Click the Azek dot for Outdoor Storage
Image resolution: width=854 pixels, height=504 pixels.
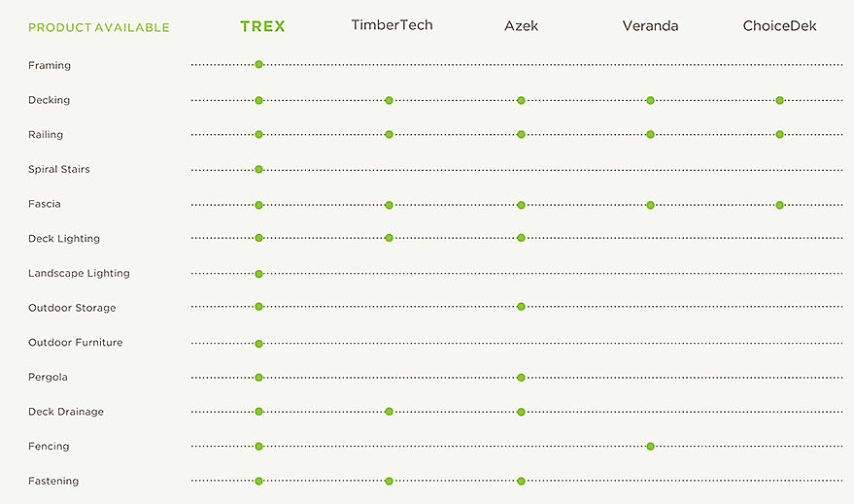(521, 307)
